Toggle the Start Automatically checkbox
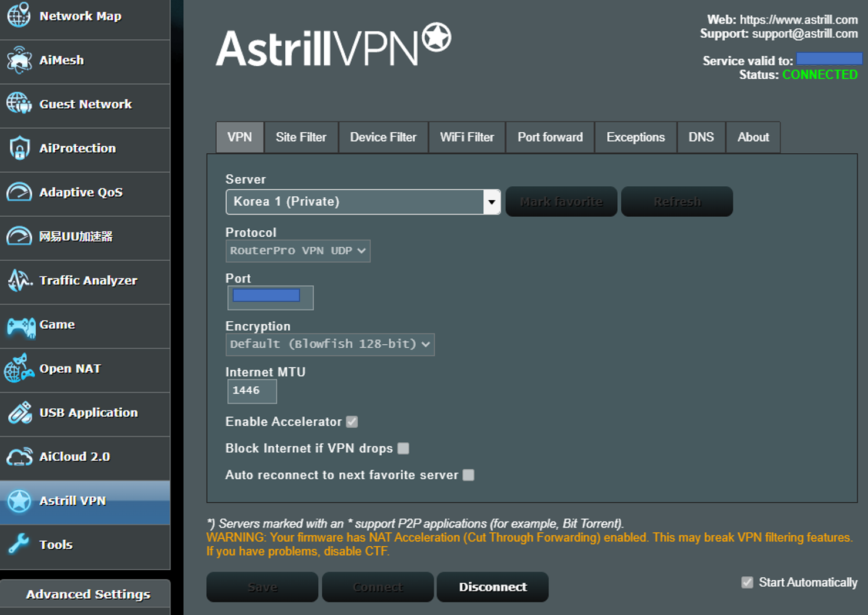 747,582
